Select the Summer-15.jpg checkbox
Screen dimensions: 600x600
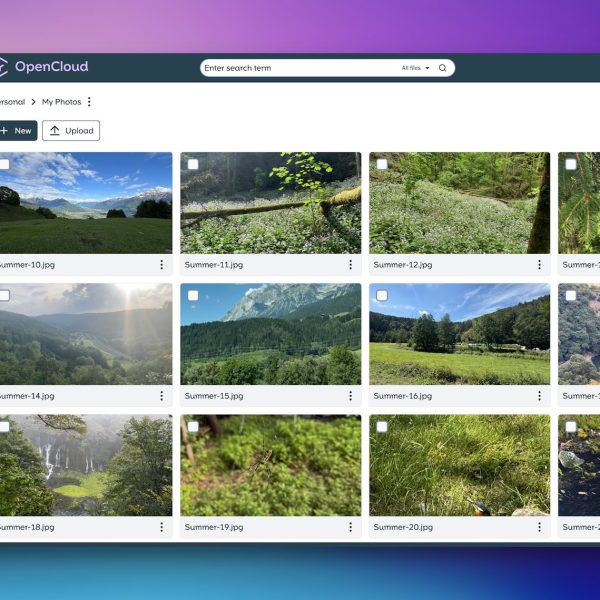tap(193, 295)
